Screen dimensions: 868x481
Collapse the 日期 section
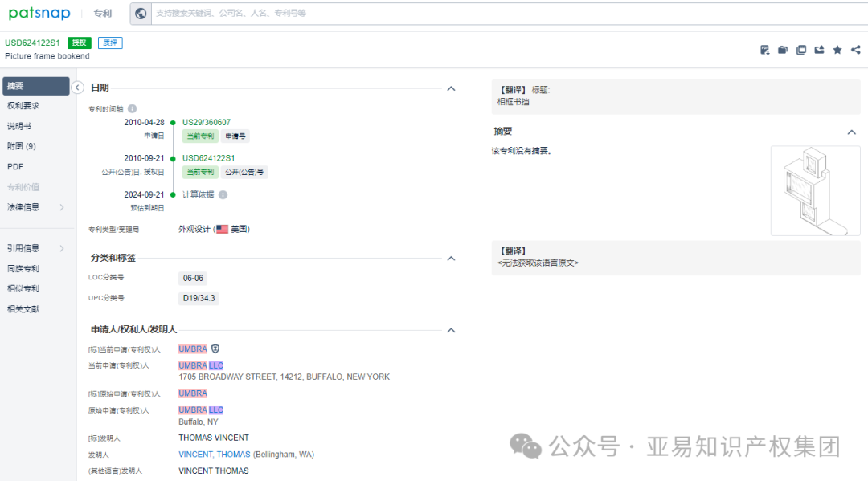click(451, 88)
